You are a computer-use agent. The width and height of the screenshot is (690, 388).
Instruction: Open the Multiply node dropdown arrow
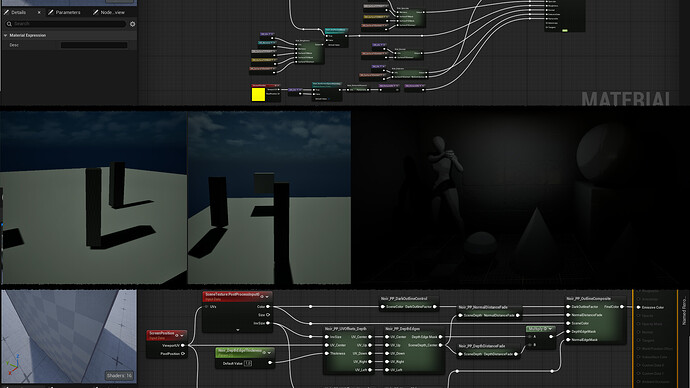coord(550,329)
